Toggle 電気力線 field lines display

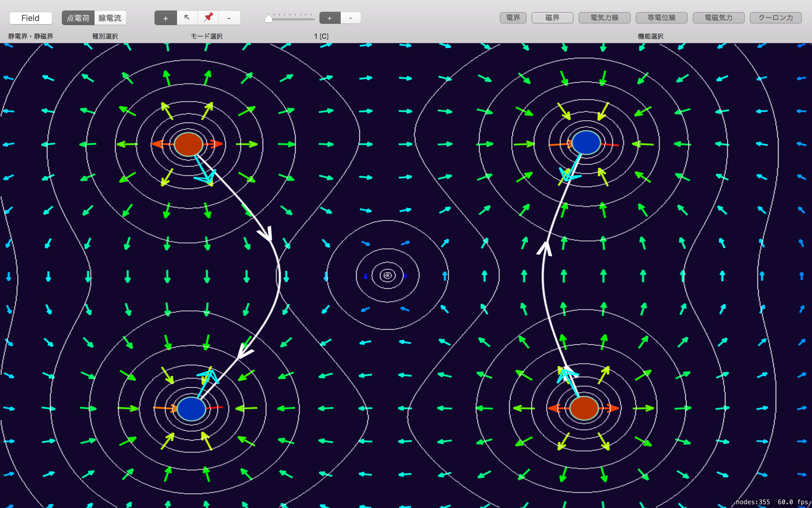604,18
